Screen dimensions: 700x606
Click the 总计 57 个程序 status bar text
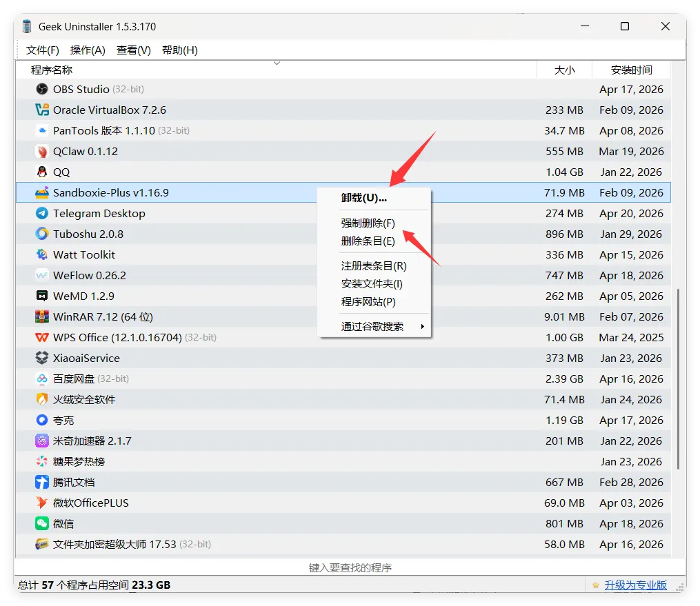pos(94,585)
